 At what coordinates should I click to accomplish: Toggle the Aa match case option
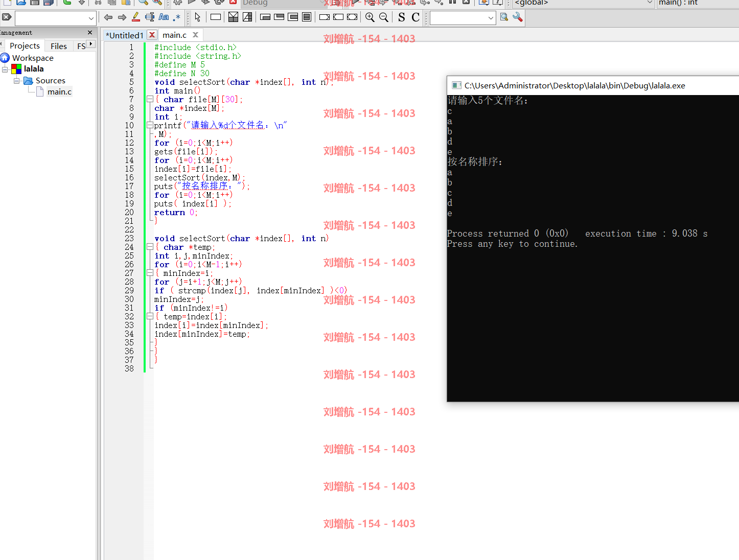click(x=164, y=17)
